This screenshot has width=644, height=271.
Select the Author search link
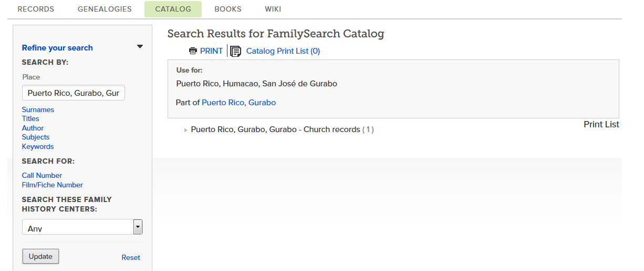[33, 128]
